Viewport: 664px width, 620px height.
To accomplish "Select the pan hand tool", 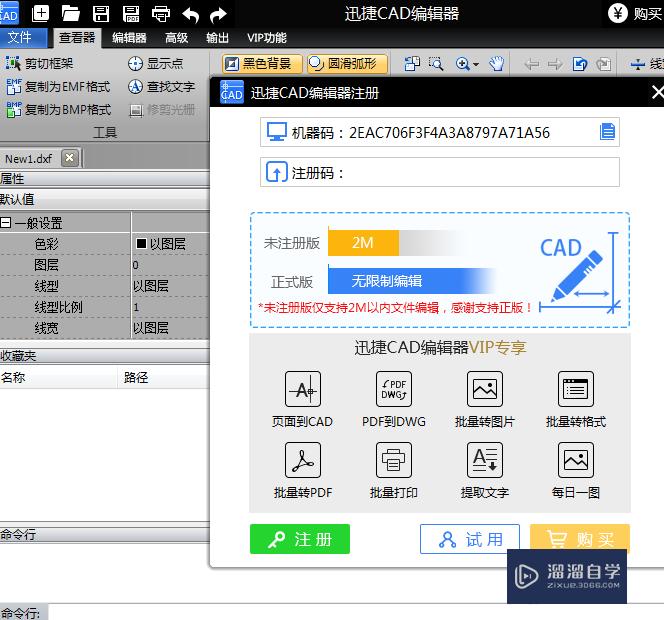I will (496, 64).
